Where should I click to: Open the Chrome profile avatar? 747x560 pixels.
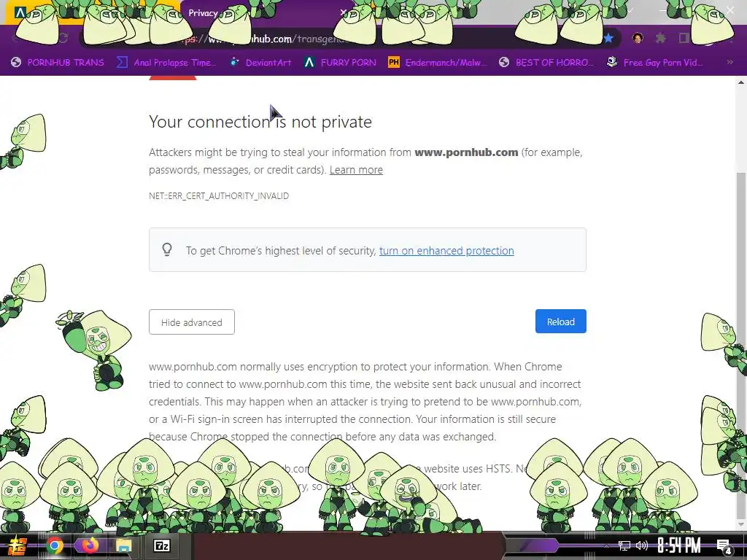pyautogui.click(x=638, y=38)
